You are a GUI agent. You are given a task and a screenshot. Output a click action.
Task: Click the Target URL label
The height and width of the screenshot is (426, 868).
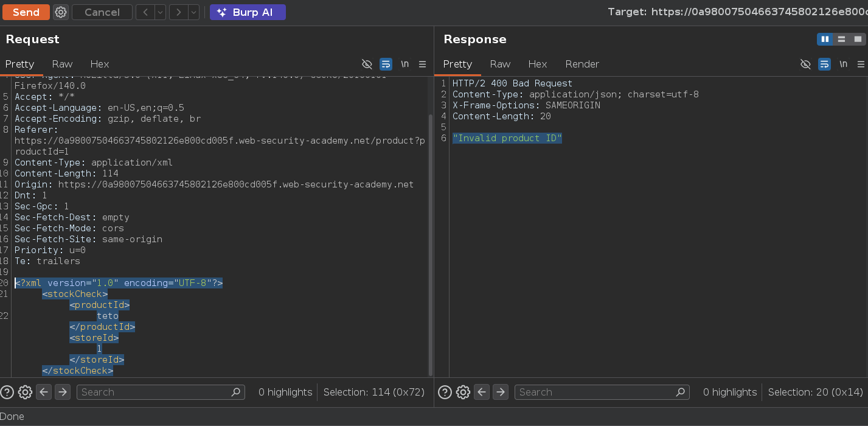point(737,12)
